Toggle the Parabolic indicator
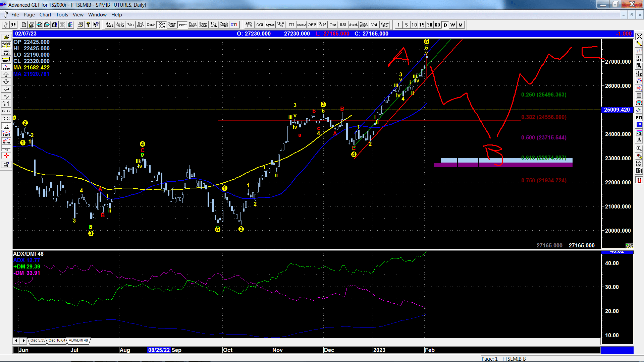644x362 pixels. click(x=172, y=25)
